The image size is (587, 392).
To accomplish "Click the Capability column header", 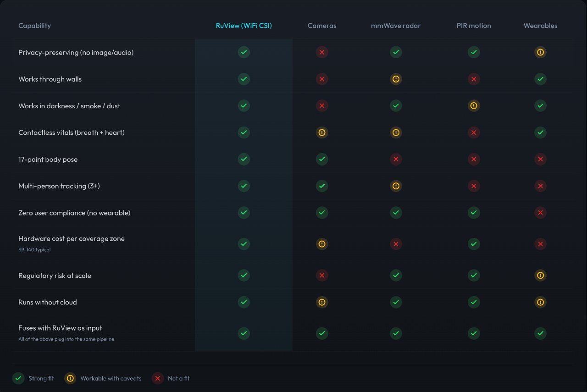I will pos(34,26).
